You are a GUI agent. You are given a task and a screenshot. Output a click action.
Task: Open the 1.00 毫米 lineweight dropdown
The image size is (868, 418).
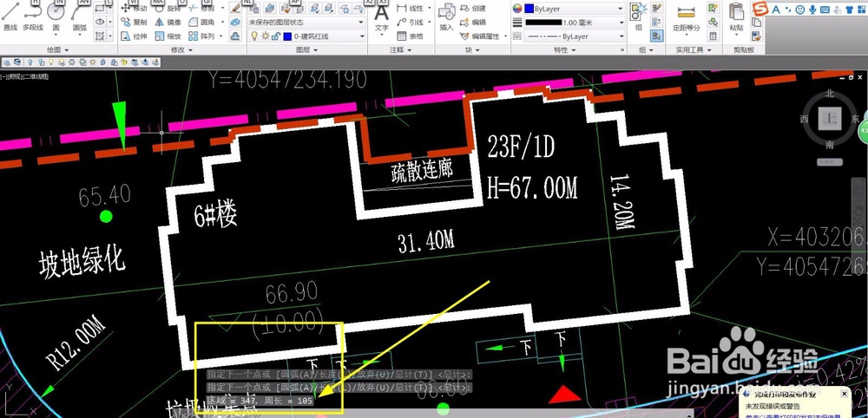tap(574, 23)
